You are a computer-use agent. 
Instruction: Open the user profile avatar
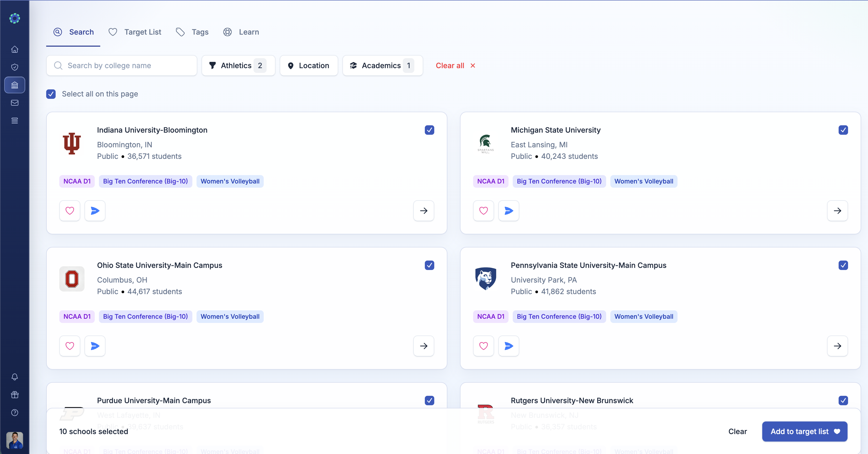[14, 441]
